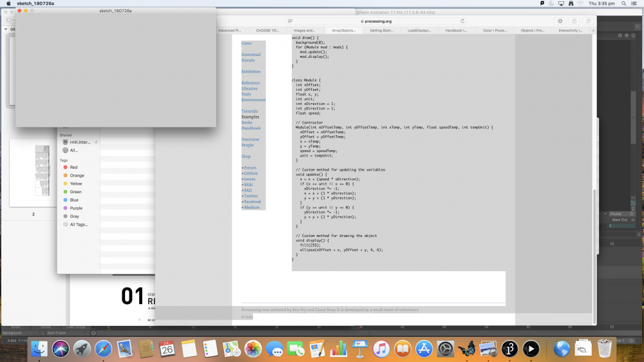Viewport: 644px width, 362px height.
Task: Add a new Safari tab
Action: (593, 30)
